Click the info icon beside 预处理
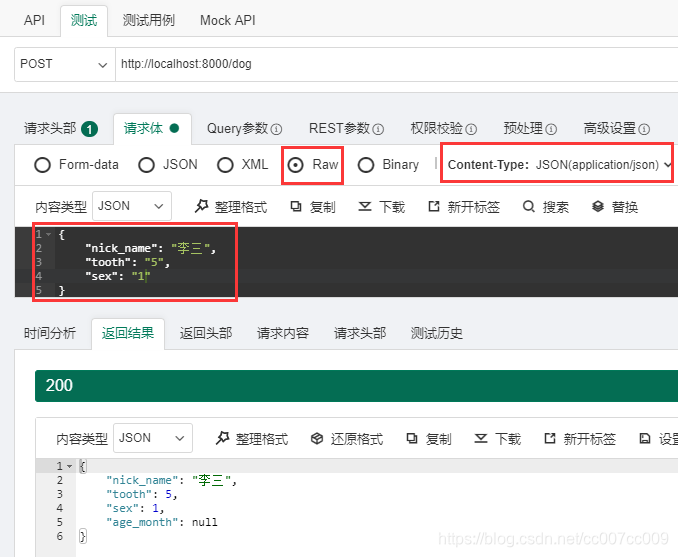This screenshot has width=678, height=557. pyautogui.click(x=551, y=129)
